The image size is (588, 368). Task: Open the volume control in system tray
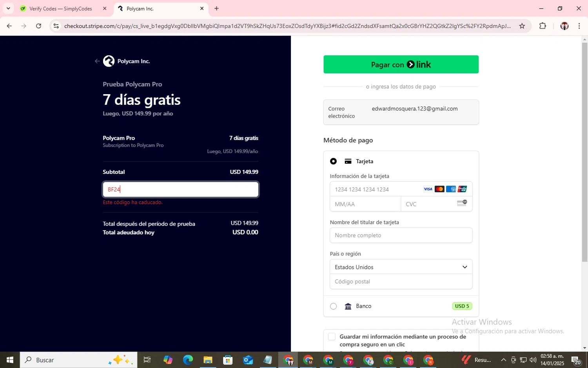click(x=533, y=360)
